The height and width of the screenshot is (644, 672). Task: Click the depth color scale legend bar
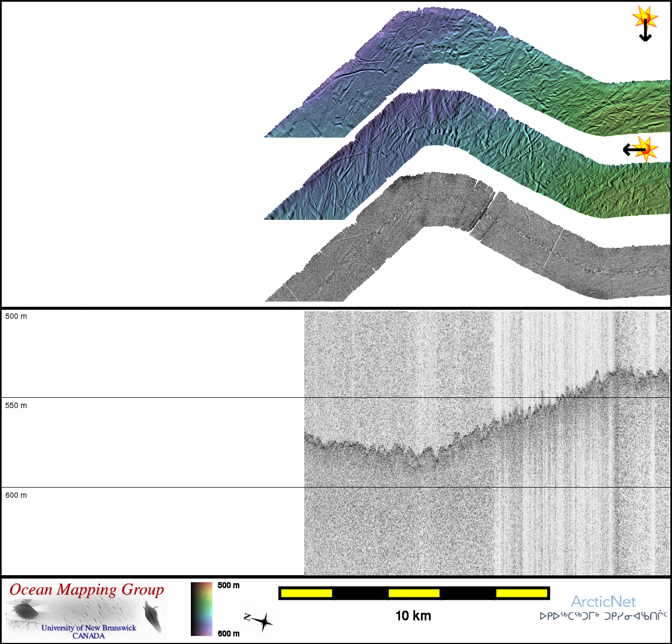point(202,609)
